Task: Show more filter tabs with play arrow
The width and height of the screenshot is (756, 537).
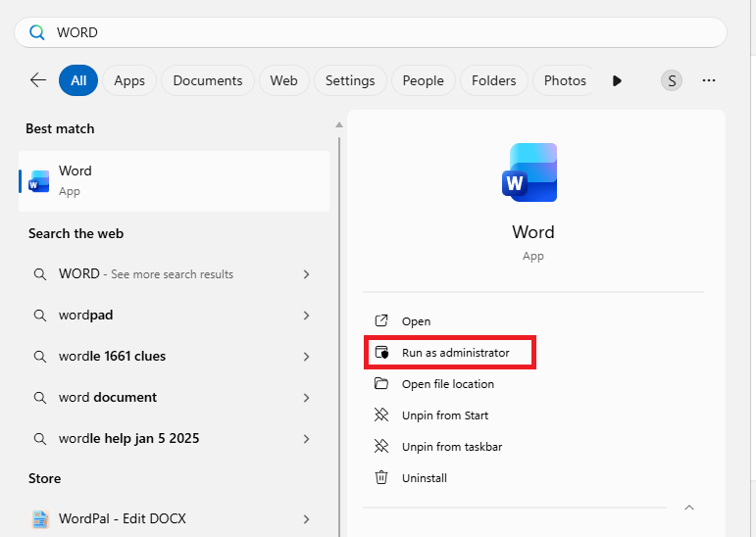Action: pos(617,80)
